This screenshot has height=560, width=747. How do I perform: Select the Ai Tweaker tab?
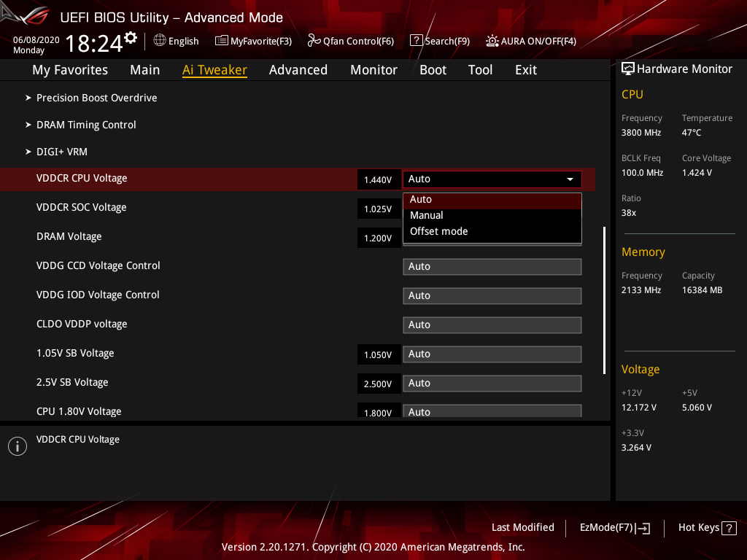pos(214,70)
